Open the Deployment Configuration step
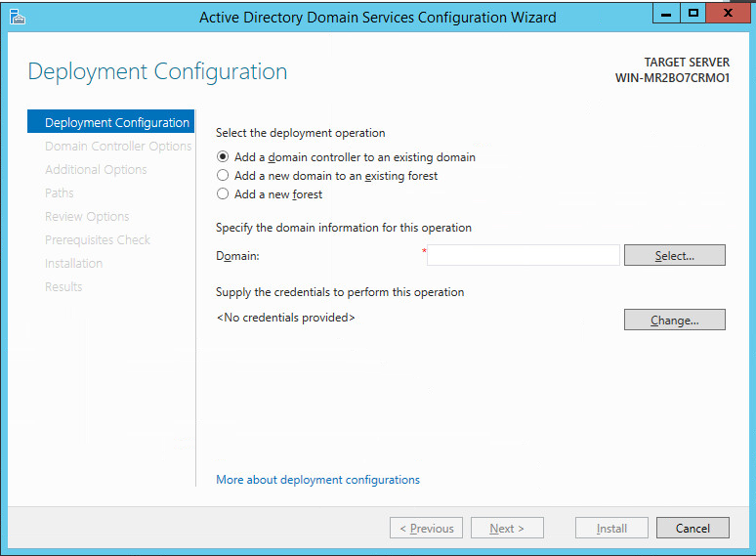 [116, 123]
